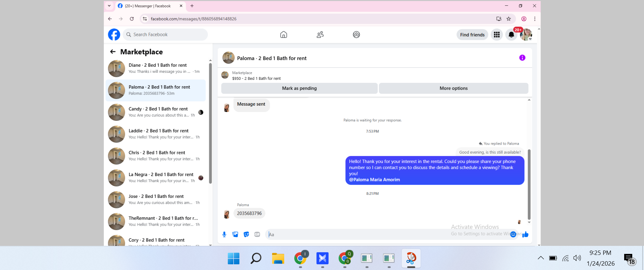Click Mark as pending
Screen dimensions: 644x270
tap(299, 88)
